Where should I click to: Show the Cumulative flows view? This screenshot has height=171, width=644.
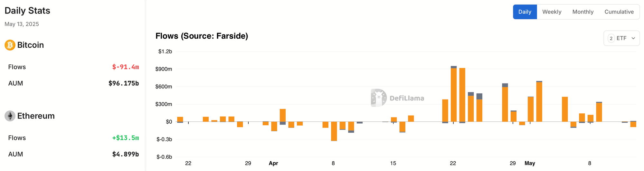tap(619, 12)
